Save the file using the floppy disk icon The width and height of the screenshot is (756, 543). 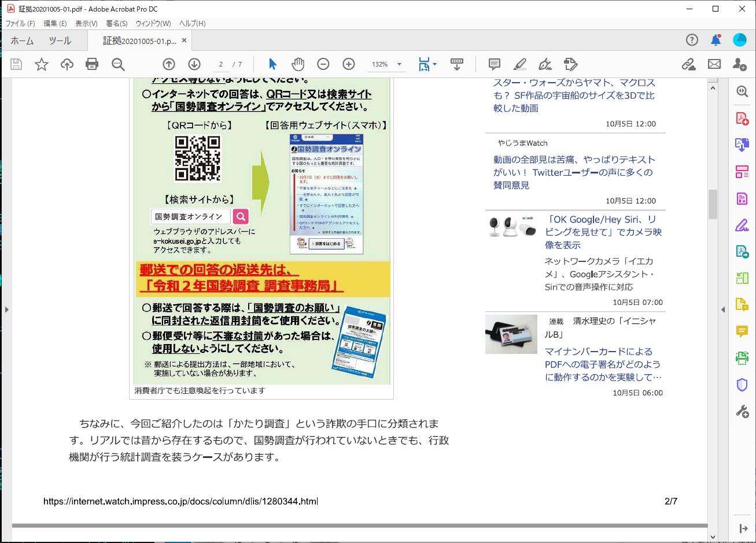(x=16, y=64)
